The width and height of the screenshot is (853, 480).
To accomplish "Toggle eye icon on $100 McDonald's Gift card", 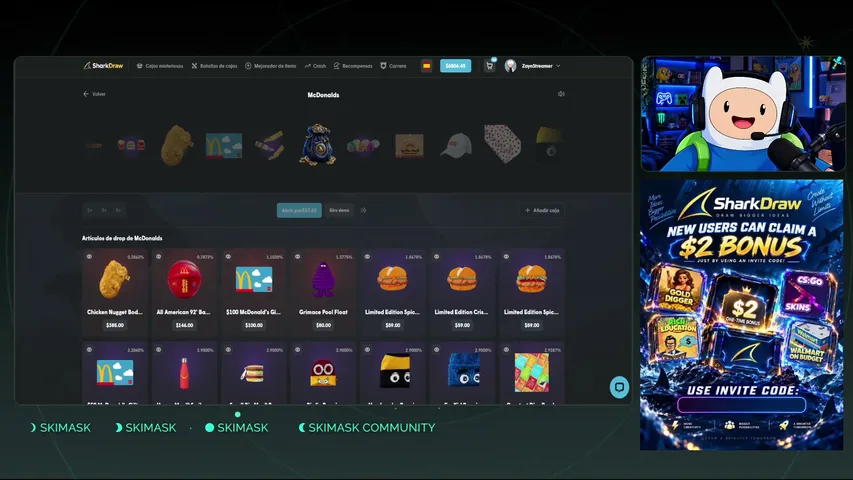I will point(228,257).
